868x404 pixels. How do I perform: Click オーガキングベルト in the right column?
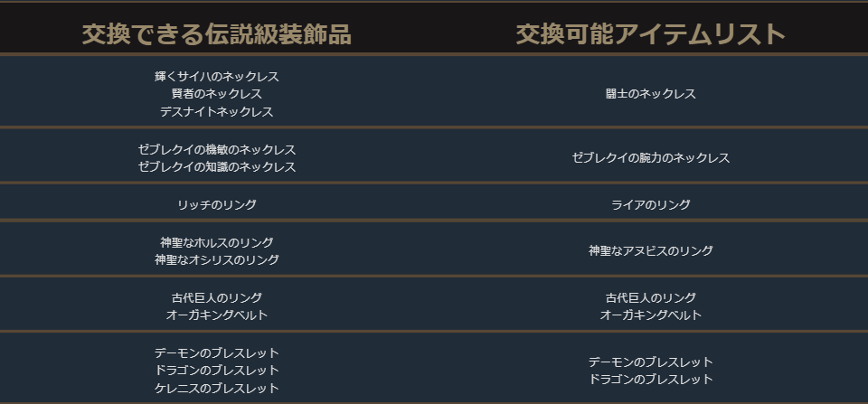pos(651,315)
